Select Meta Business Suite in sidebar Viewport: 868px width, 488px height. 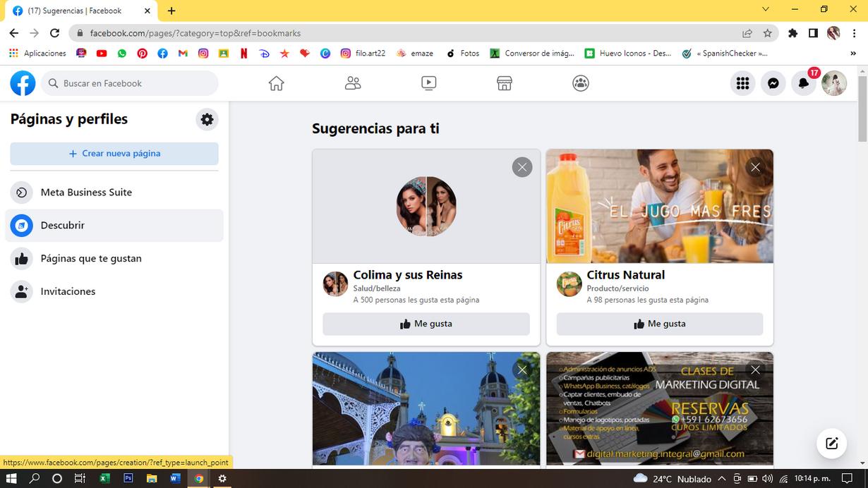click(x=114, y=193)
